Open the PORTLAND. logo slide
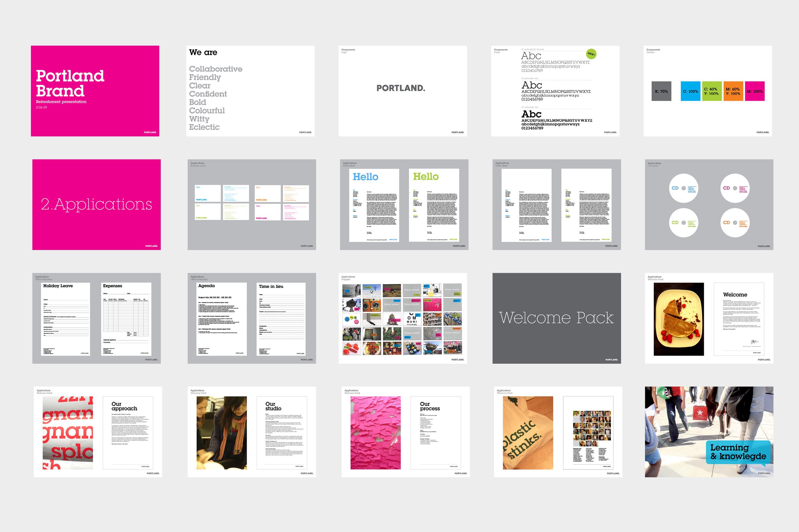This screenshot has height=532, width=799. (403, 91)
